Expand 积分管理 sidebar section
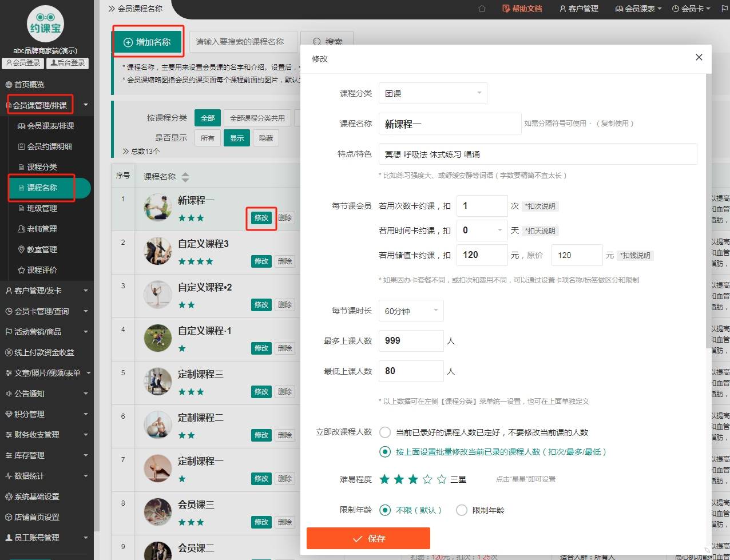 click(46, 414)
